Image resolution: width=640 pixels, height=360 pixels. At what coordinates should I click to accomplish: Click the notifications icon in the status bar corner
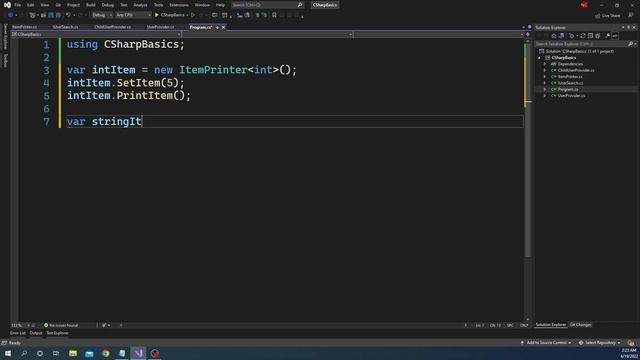tap(631, 343)
